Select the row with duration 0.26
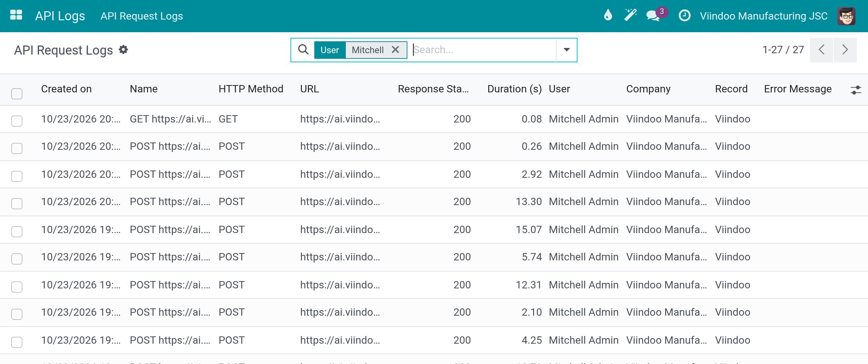This screenshot has width=868, height=364. (17, 148)
